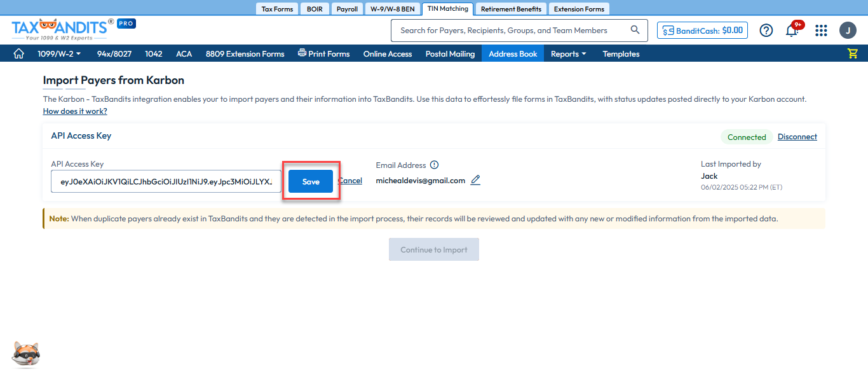The width and height of the screenshot is (868, 381).
Task: Click the last imported name Jack
Action: (x=709, y=176)
